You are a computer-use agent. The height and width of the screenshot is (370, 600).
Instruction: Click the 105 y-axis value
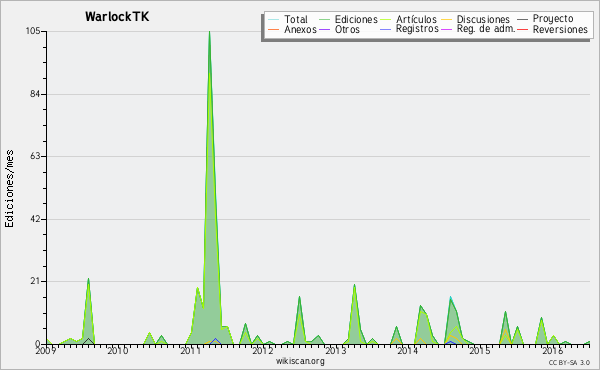[33, 31]
